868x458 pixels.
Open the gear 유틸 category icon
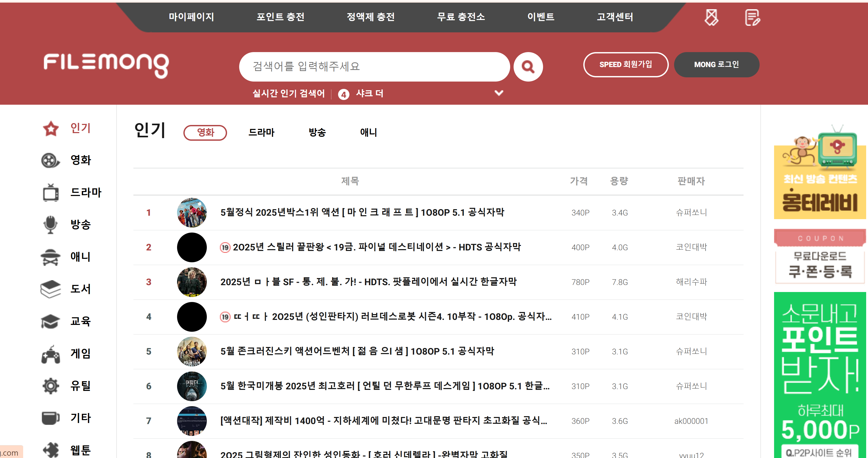tap(51, 386)
